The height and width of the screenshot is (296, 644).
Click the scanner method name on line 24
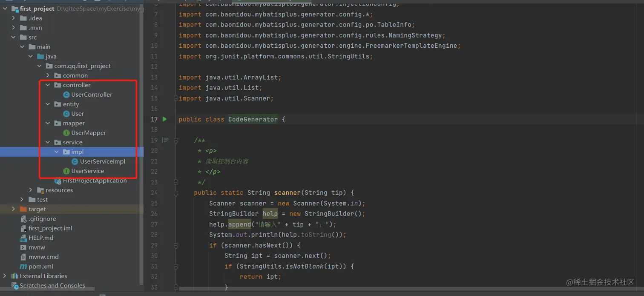[x=287, y=193]
